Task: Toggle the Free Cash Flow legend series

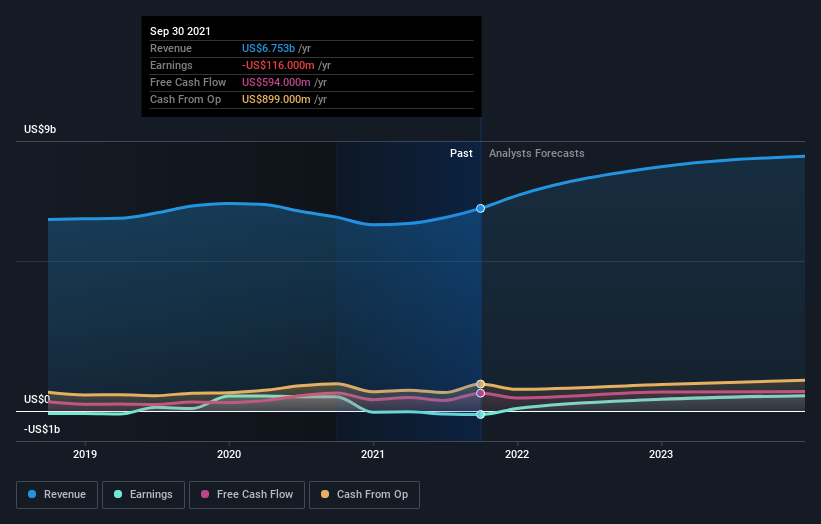Action: (x=247, y=495)
